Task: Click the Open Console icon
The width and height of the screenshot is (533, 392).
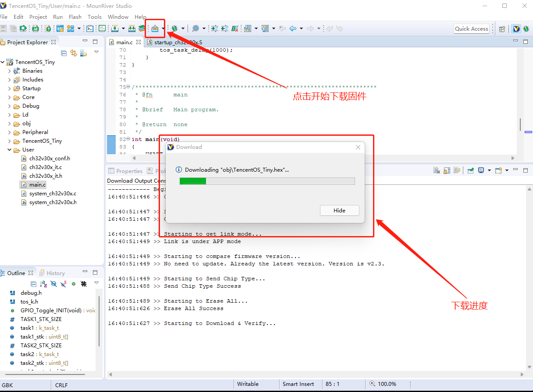Action: pyautogui.click(x=498, y=170)
